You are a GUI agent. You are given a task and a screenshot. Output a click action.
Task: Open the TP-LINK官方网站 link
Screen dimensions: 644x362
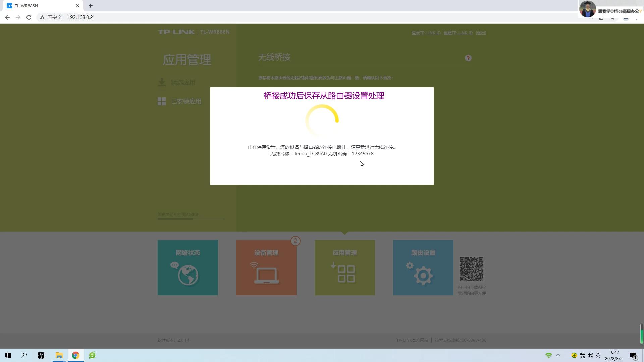(412, 340)
